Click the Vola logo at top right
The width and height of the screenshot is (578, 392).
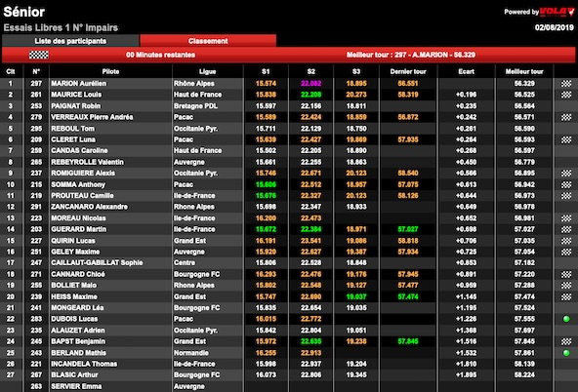[x=557, y=12]
